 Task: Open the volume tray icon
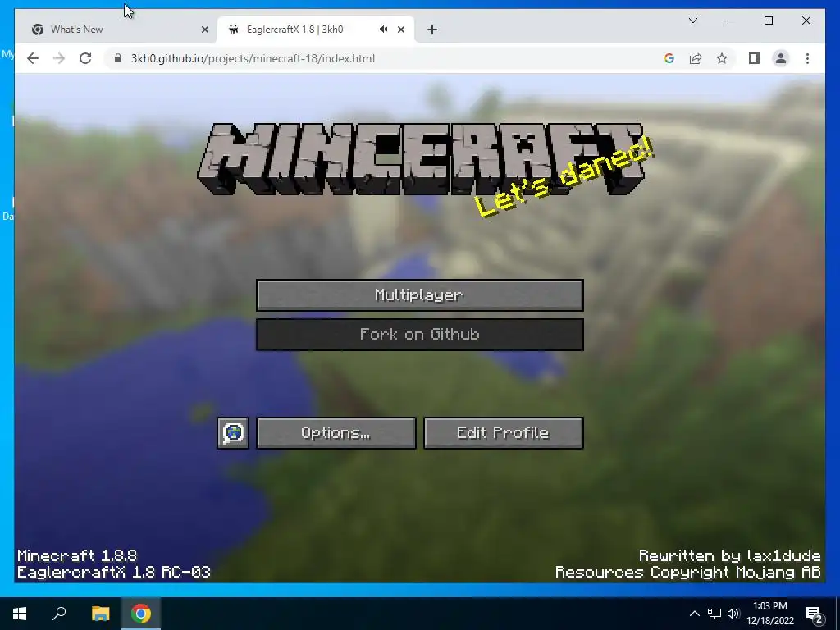733,614
